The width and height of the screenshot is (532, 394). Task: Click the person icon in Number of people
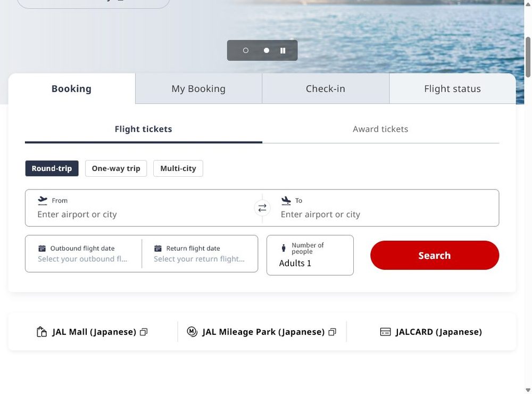[x=284, y=248]
